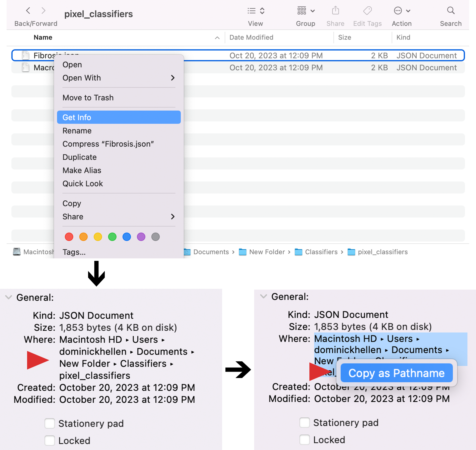
Task: Enable Stationery pad checkbox in left panel
Action: point(50,423)
